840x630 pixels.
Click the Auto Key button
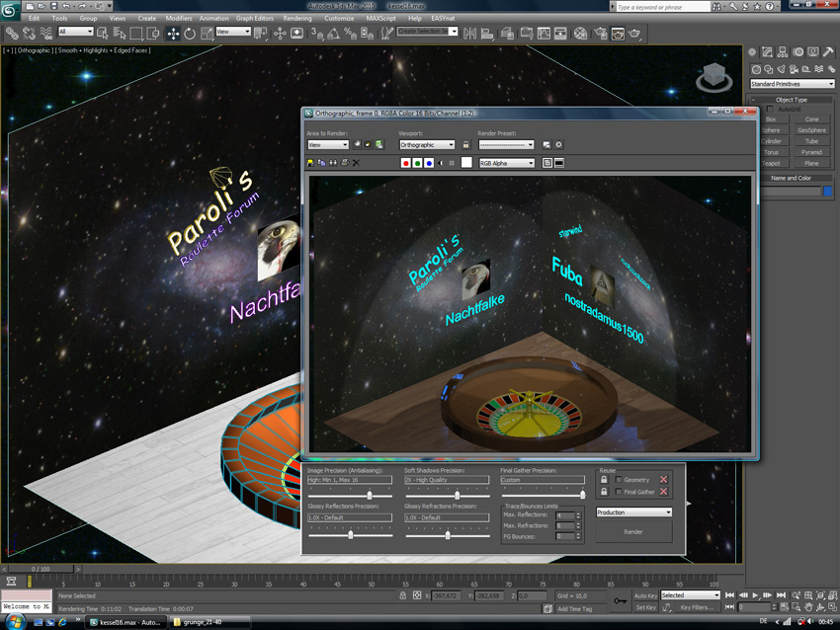[x=645, y=595]
